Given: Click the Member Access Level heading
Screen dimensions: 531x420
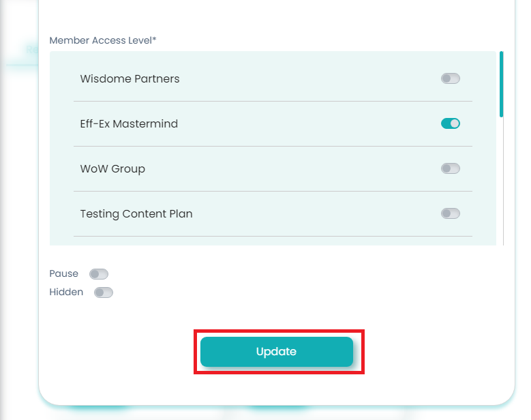Looking at the screenshot, I should point(103,41).
